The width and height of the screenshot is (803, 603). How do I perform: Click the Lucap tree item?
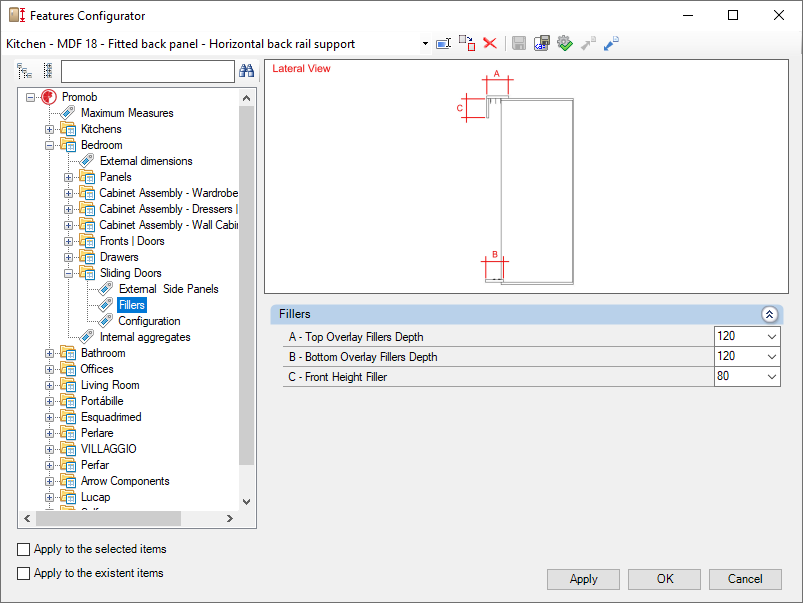(95, 496)
